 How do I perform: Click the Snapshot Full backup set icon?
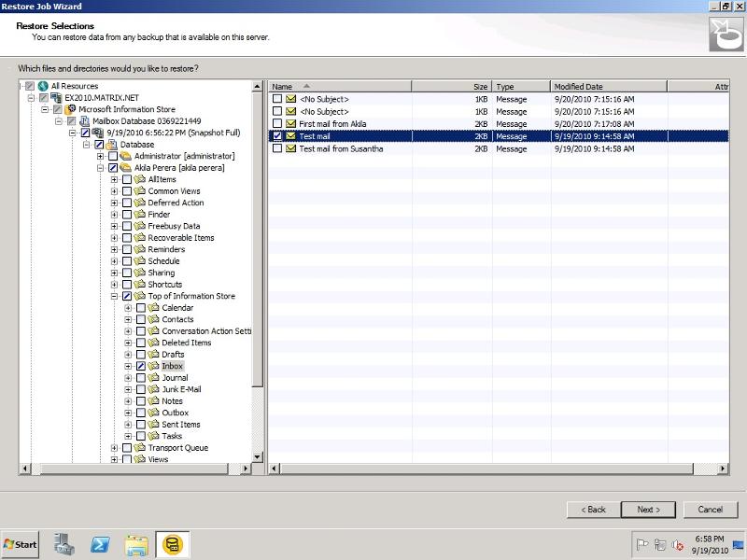[x=99, y=133]
